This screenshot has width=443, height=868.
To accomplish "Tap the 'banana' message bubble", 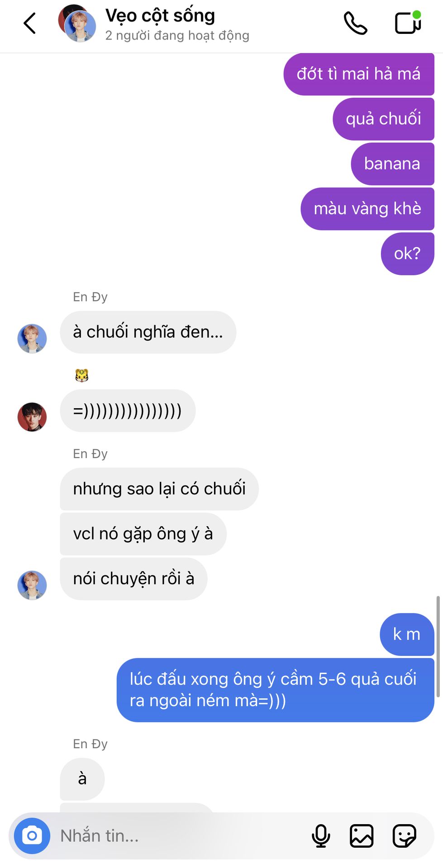I will pyautogui.click(x=392, y=164).
